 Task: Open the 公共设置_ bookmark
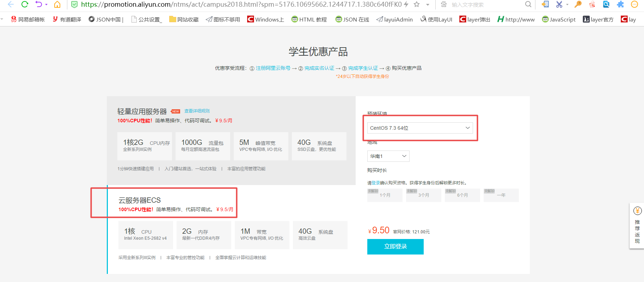(x=146, y=19)
